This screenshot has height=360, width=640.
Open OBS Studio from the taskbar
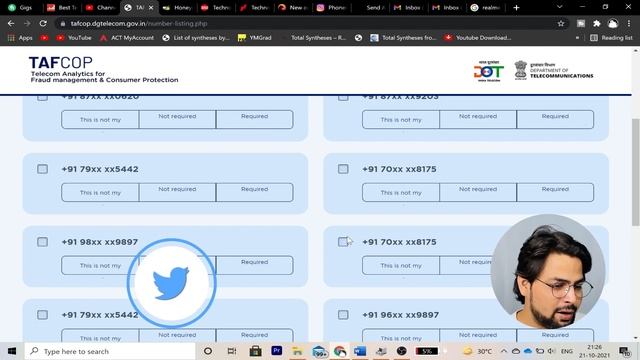coord(402,351)
